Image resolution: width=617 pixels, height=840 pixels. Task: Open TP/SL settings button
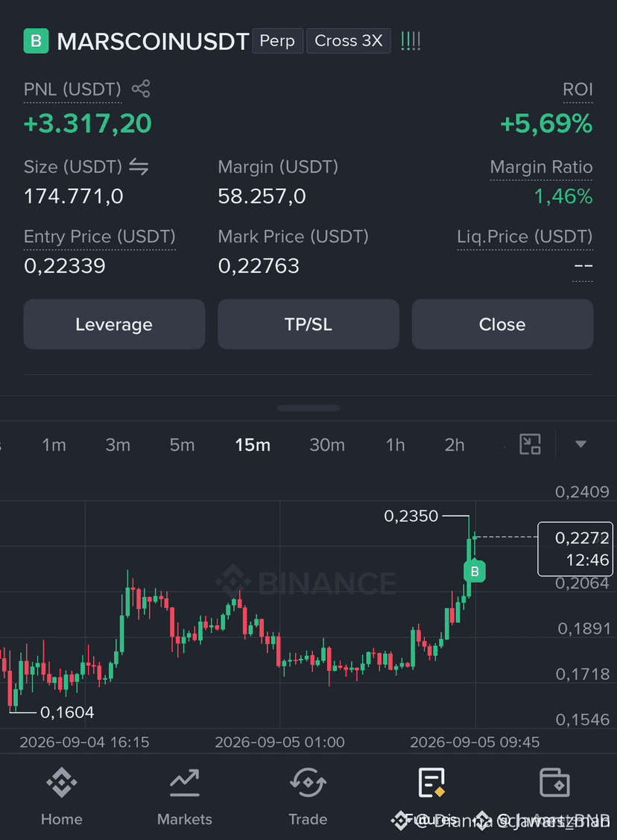coord(308,324)
